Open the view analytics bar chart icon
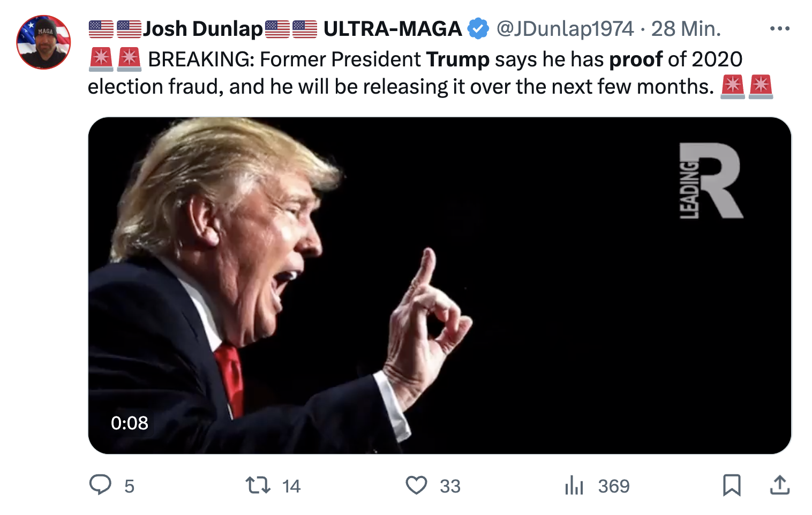This screenshot has width=812, height=515. (x=574, y=485)
